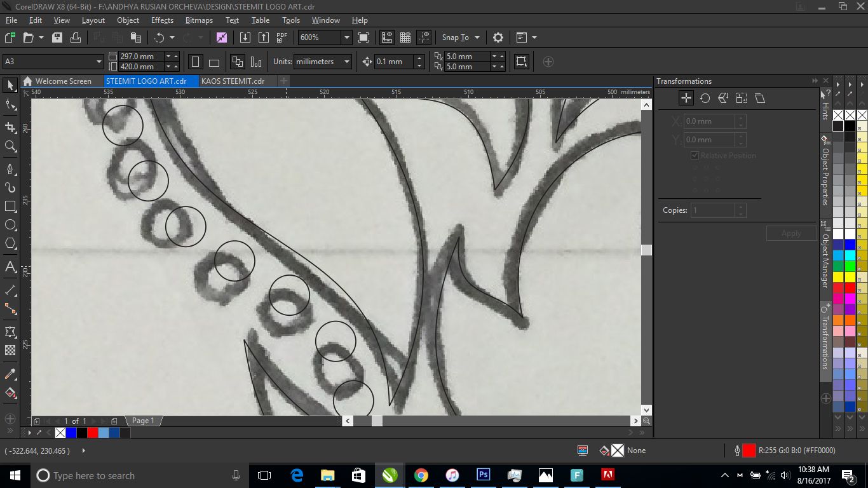The image size is (868, 488).
Task: Select the Pick tool
Action: 10,85
